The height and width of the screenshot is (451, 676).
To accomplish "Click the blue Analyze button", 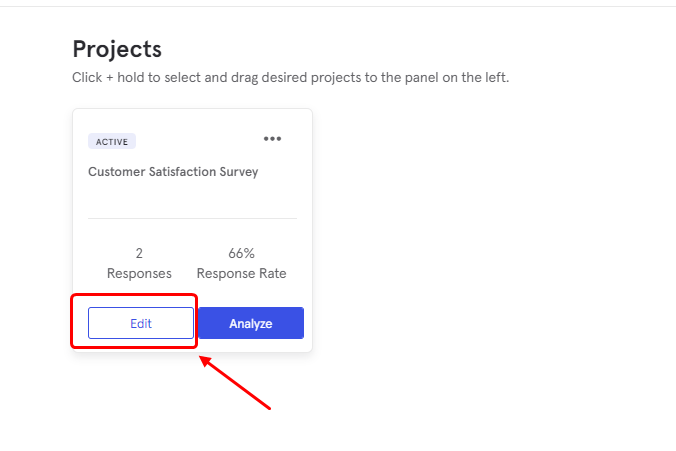I will 251,323.
